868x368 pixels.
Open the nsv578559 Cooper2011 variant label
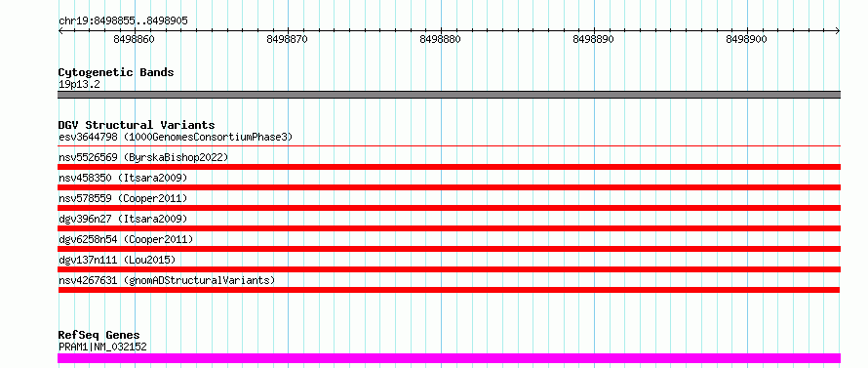click(123, 198)
